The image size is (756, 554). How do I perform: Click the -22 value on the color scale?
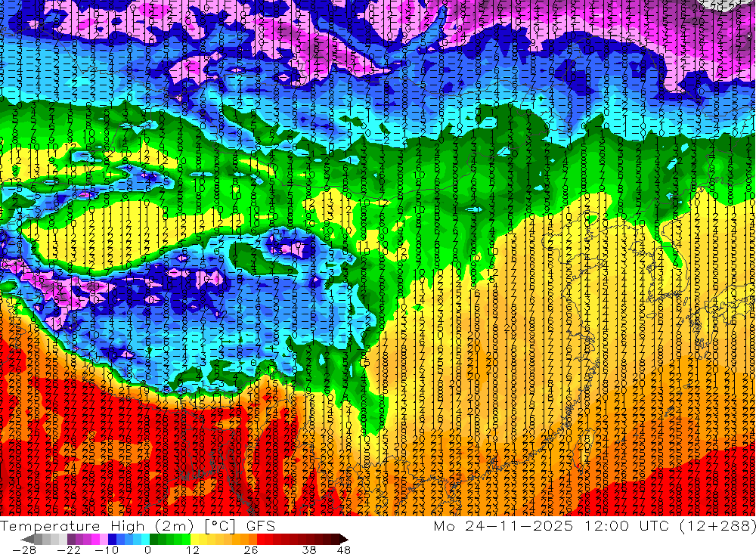tap(69, 550)
